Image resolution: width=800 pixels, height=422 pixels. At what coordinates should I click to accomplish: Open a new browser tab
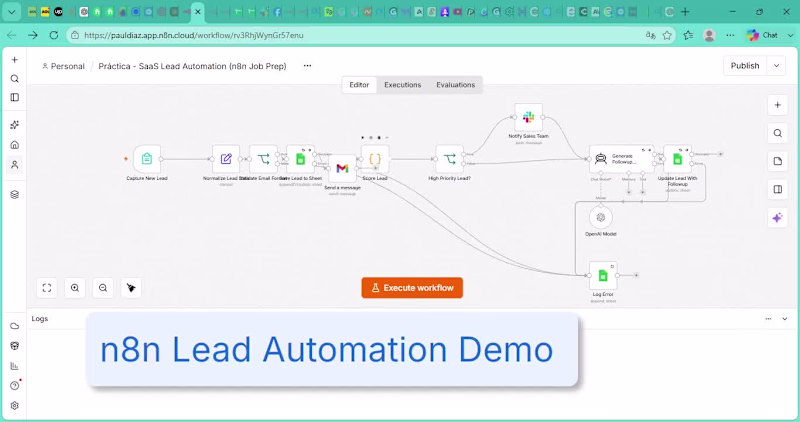(685, 12)
